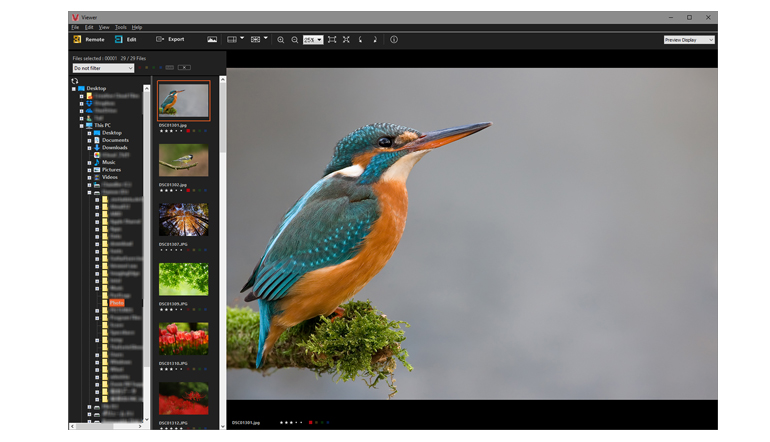Screen dimensions: 770x442
Task: Select the DSC01307.JPG thumbnail
Action: 183,220
